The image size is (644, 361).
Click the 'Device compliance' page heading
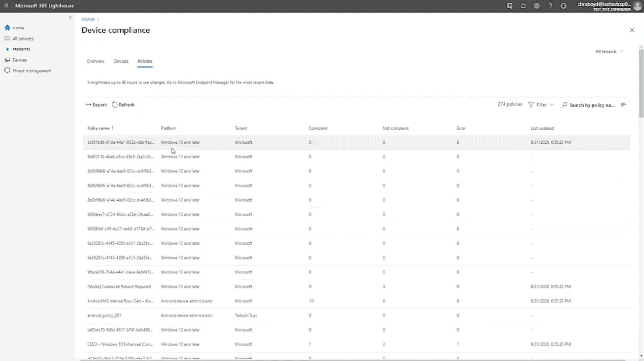click(x=116, y=30)
